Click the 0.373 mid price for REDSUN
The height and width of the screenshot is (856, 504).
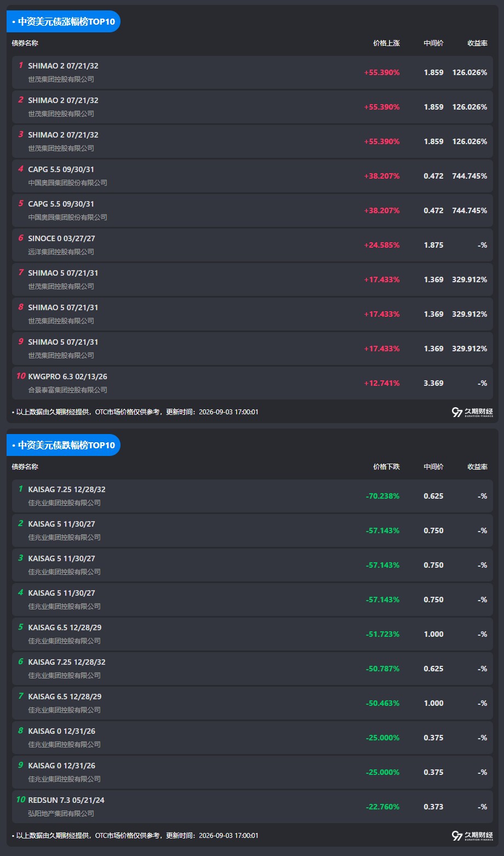[x=433, y=807]
